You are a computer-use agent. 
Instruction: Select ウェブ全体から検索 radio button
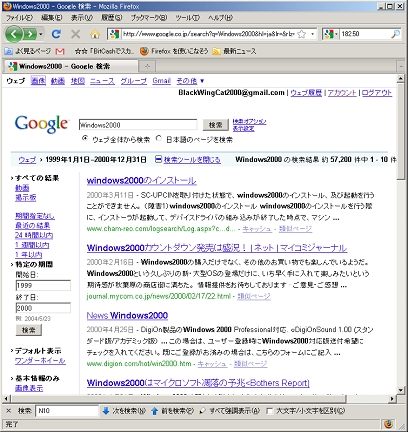click(85, 138)
